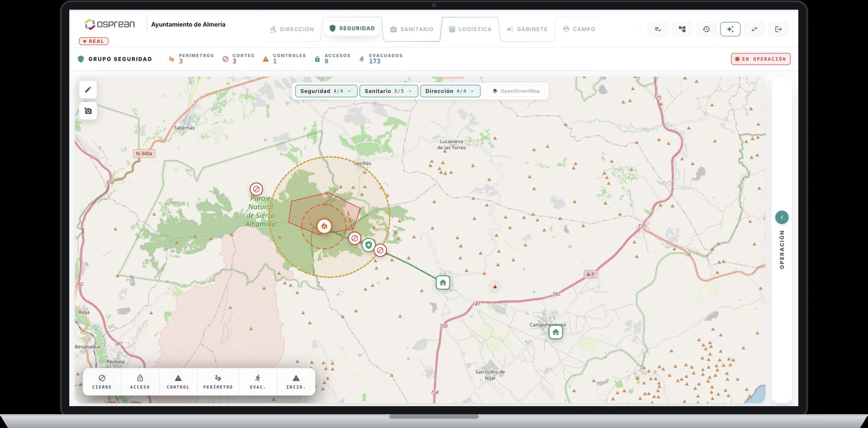
Task: Select the Seguridad tab
Action: click(x=352, y=28)
